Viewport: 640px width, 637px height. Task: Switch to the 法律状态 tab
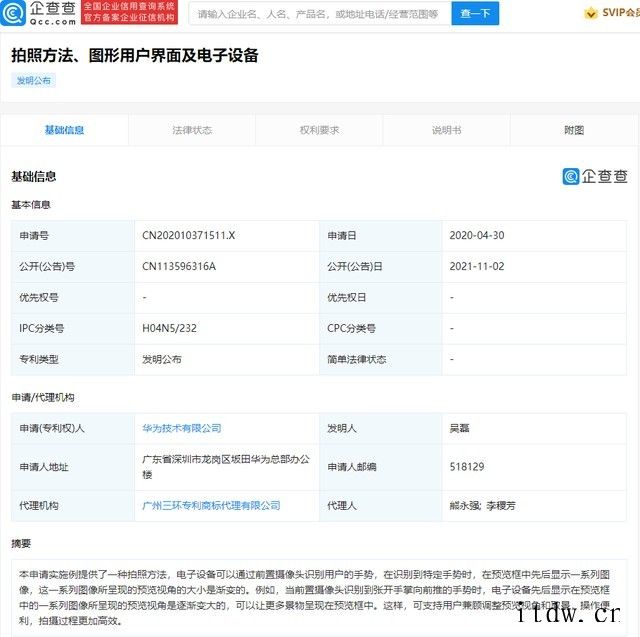(192, 130)
